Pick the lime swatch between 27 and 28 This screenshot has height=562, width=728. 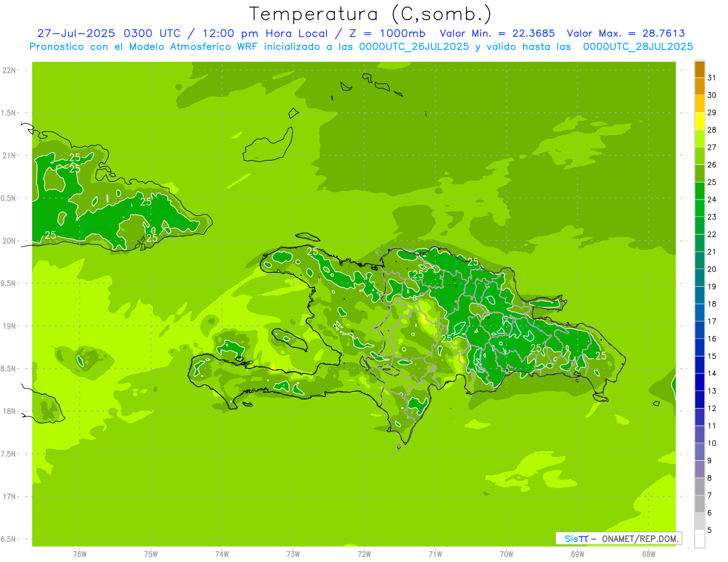coord(699,139)
